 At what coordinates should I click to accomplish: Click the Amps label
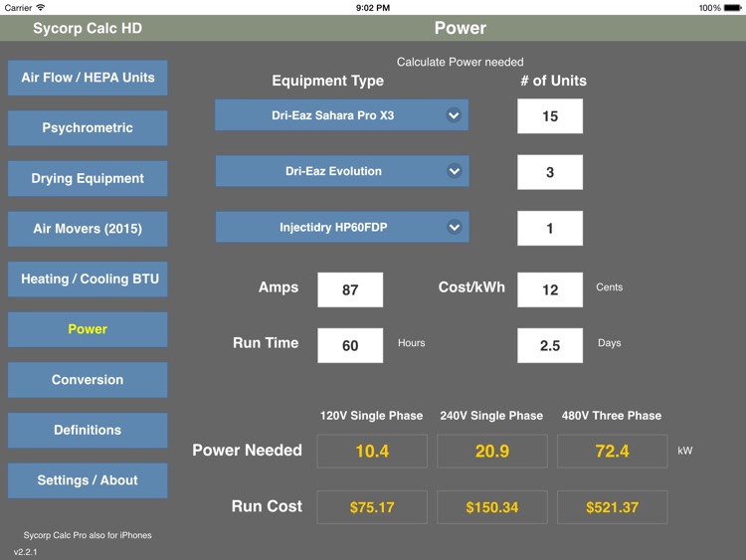(x=279, y=287)
